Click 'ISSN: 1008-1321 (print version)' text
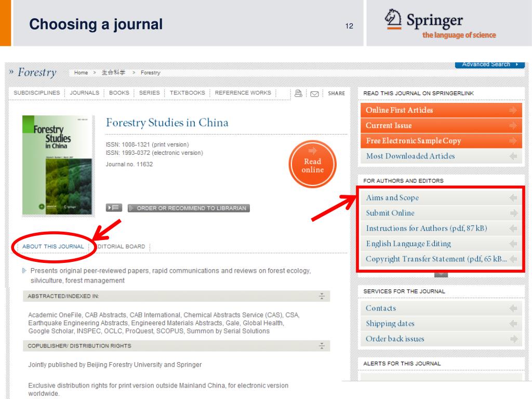This screenshot has height=399, width=532. pyautogui.click(x=147, y=144)
